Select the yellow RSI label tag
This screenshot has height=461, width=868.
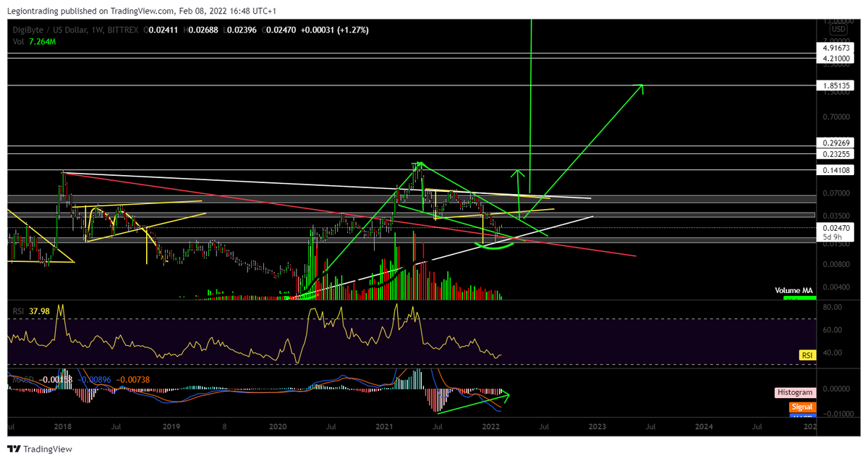click(x=807, y=355)
